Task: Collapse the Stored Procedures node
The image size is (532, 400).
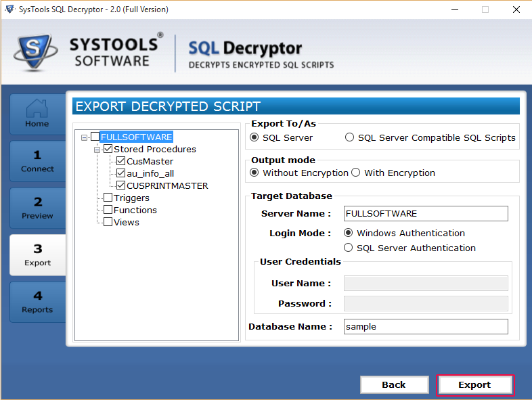Action: tap(97, 150)
